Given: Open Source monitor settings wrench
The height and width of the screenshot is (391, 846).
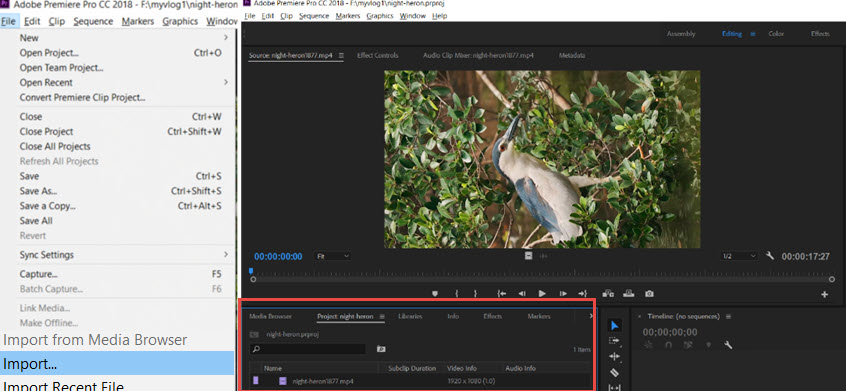Looking at the screenshot, I should tap(770, 256).
